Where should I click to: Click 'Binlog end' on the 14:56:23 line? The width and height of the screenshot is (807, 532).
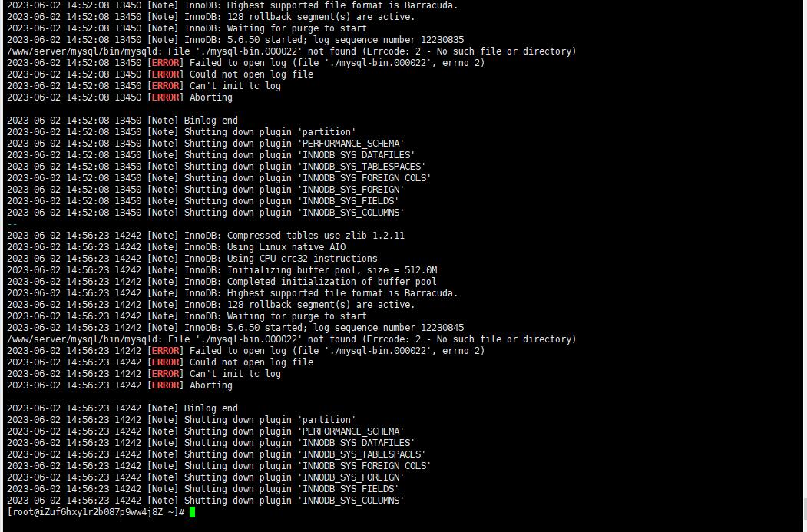click(x=211, y=408)
